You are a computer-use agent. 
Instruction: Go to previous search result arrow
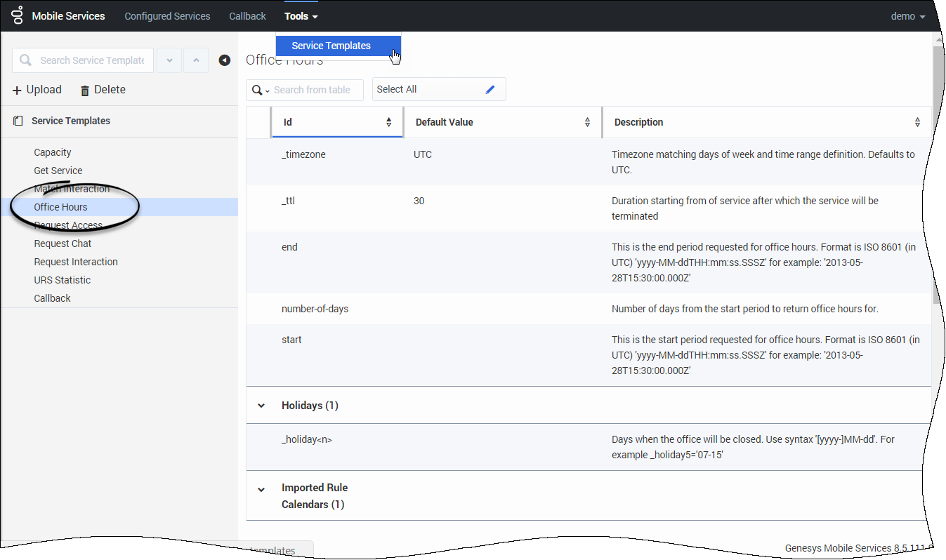(196, 60)
